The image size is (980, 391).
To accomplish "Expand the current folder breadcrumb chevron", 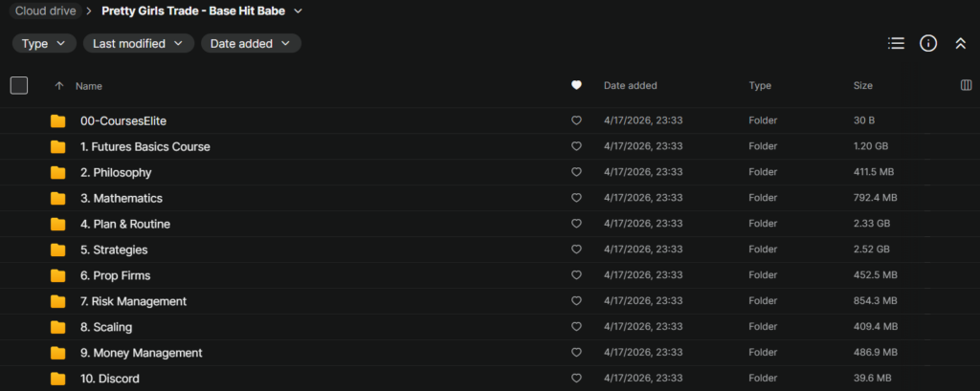I will pyautogui.click(x=299, y=11).
